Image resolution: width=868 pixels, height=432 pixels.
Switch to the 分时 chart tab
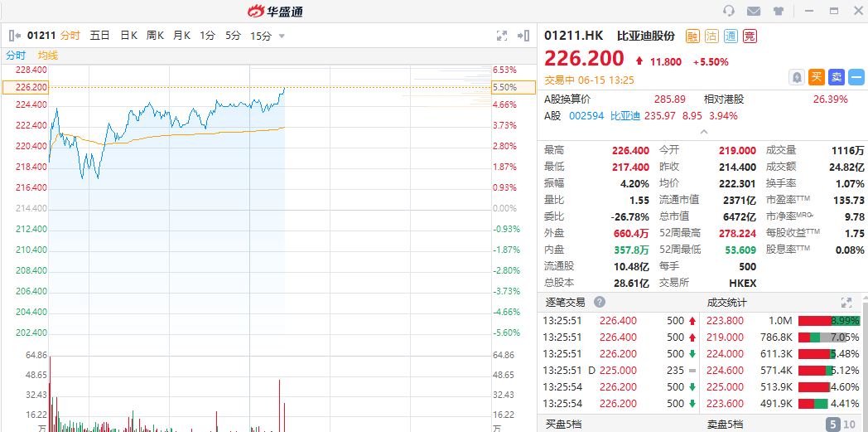70,36
